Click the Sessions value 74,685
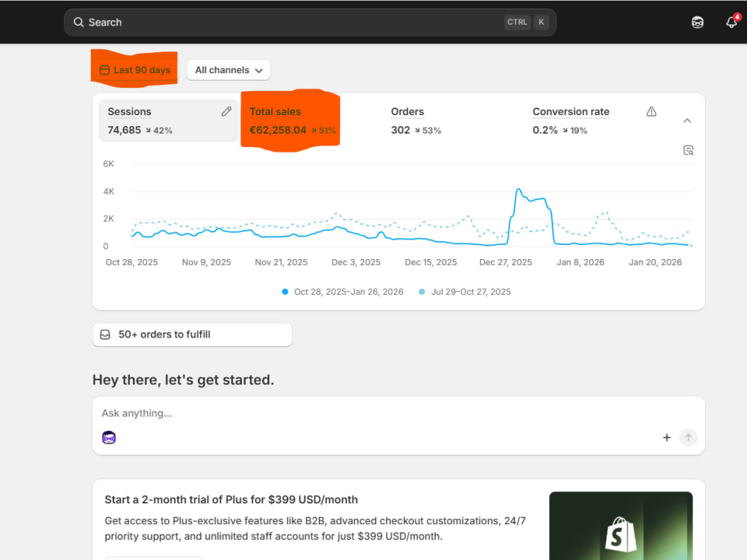This screenshot has height=560, width=747. click(x=124, y=130)
